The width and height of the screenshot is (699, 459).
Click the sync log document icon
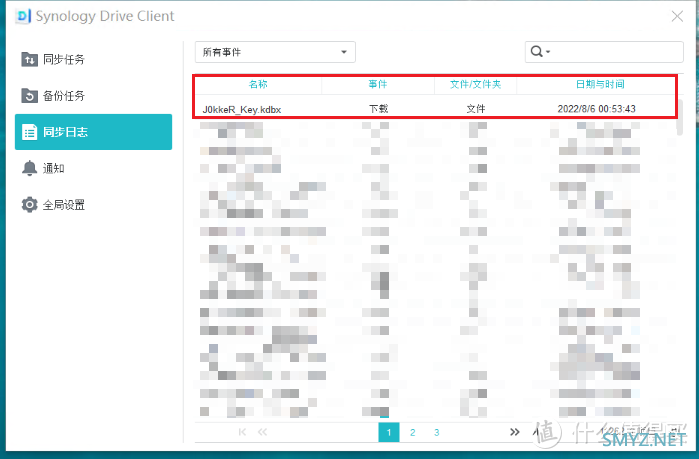(29, 132)
